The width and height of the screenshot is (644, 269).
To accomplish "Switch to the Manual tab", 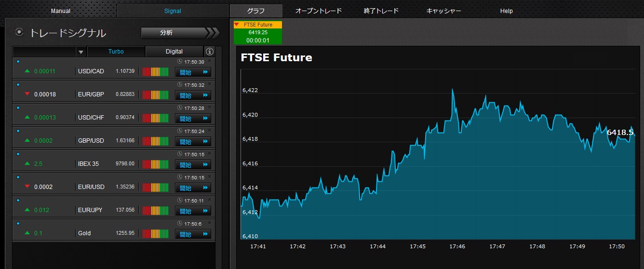I will (61, 11).
